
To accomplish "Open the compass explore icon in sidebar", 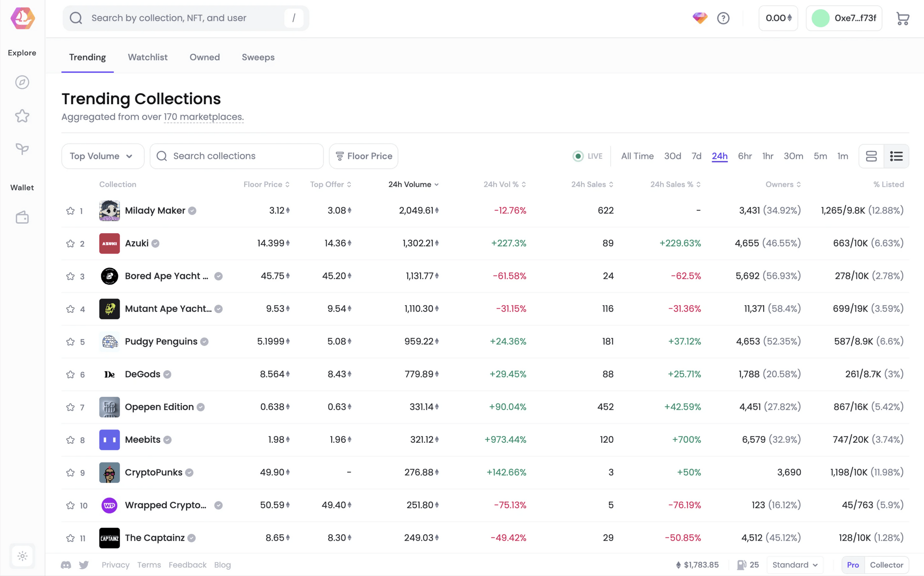I will pos(22,82).
